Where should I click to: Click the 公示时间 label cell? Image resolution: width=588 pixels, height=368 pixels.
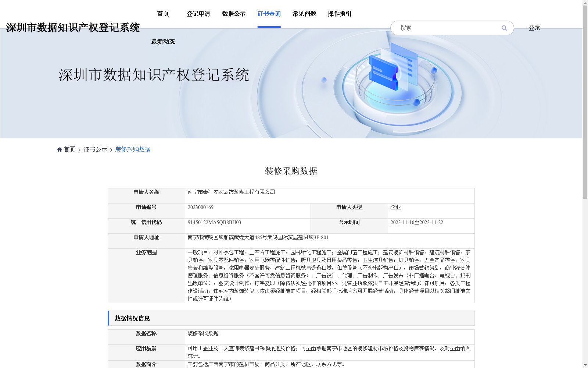(x=349, y=226)
